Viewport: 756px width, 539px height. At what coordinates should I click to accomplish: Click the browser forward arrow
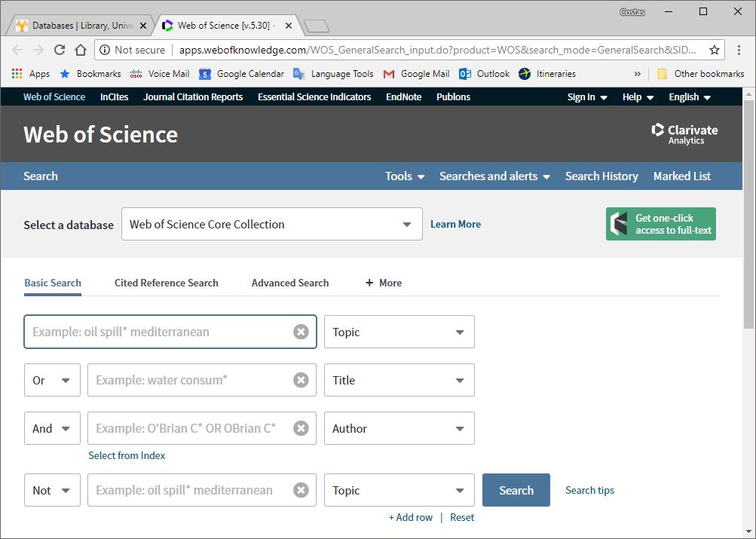tap(38, 50)
